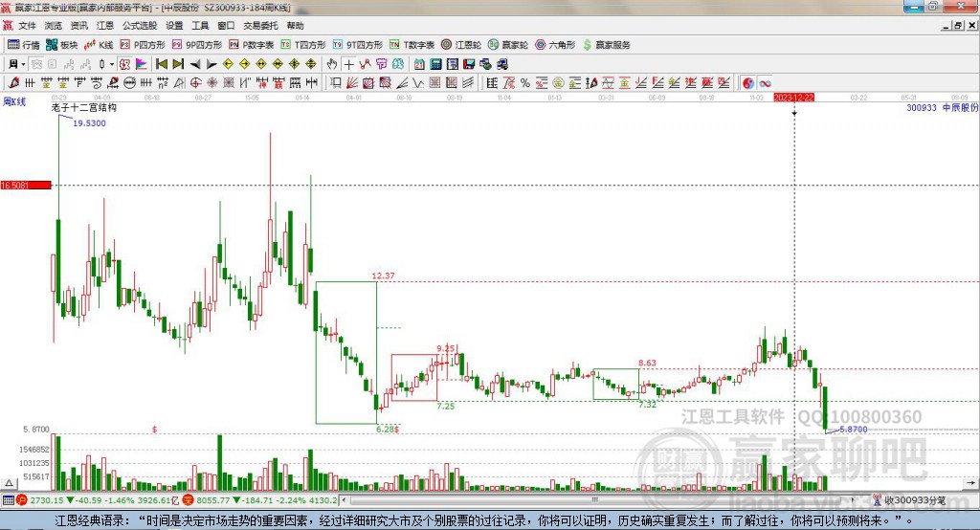Click the red floppy save icon
Viewport: 980px width, 530px height.
(x=469, y=64)
